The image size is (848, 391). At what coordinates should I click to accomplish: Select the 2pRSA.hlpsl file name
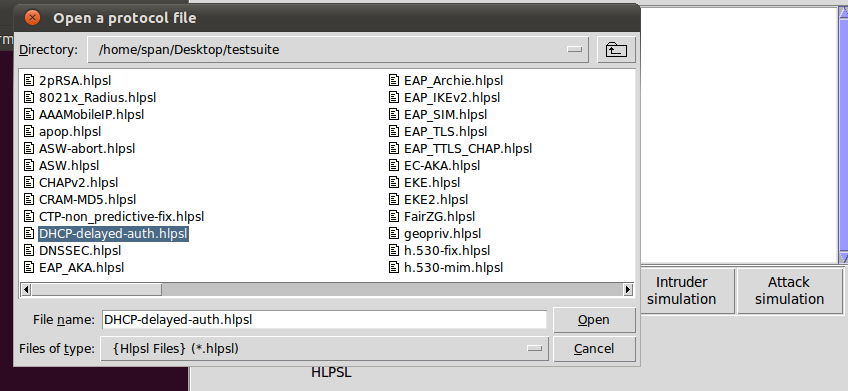pos(75,81)
